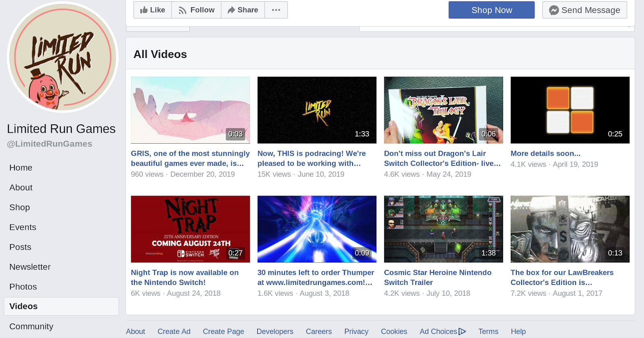Image resolution: width=644 pixels, height=338 pixels.
Task: Open the Privacy footer link
Action: 356,332
